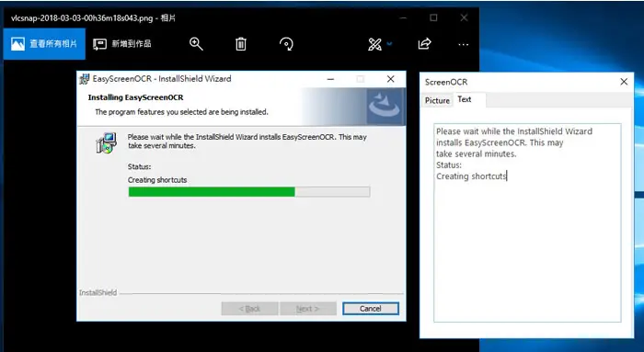Select the Text tab in ScreenOCR
The height and width of the screenshot is (352, 644).
click(465, 99)
